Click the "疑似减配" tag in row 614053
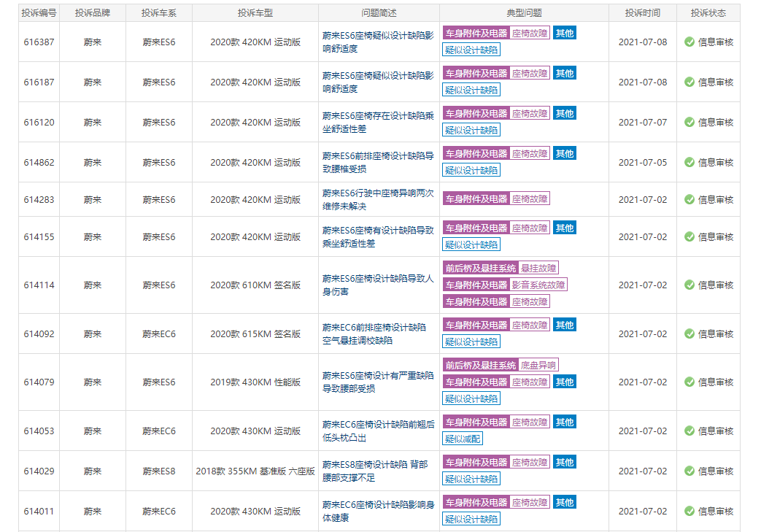The height and width of the screenshot is (532, 761). pyautogui.click(x=463, y=439)
